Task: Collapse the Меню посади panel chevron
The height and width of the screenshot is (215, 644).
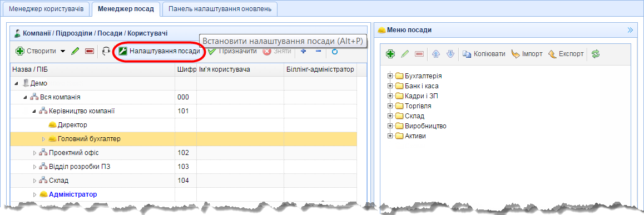Action: 631,30
